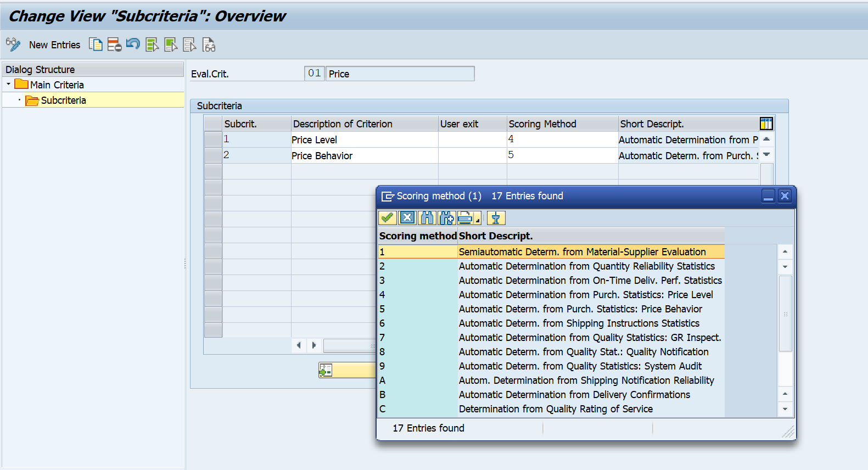The image size is (868, 470).
Task: Click scroll-down arrow below the top dialog arrow
Action: [785, 267]
